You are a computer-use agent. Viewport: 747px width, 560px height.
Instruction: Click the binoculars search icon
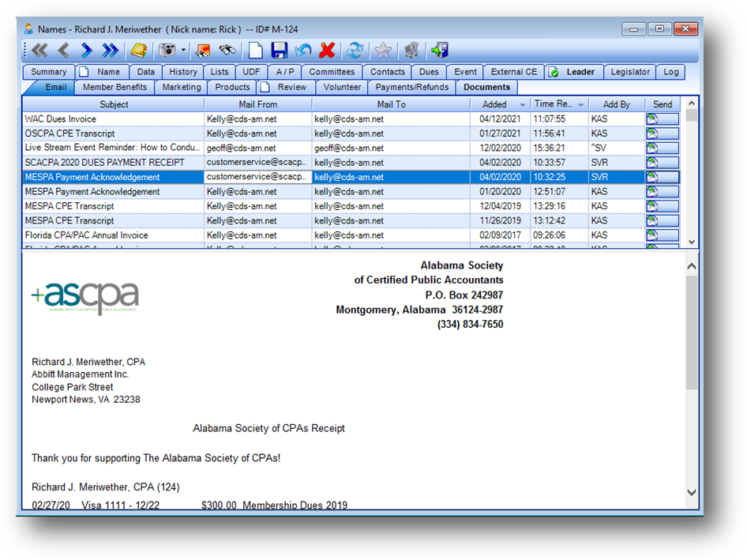227,51
